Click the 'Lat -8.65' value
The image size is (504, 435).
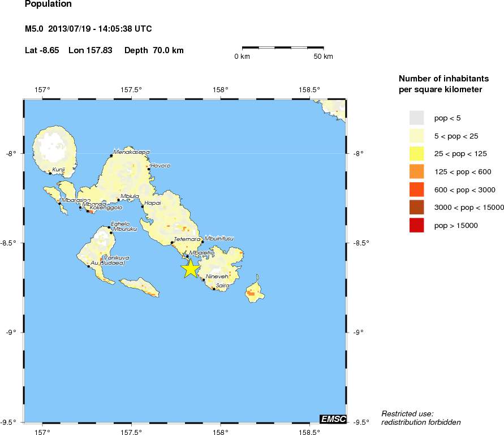click(x=42, y=50)
